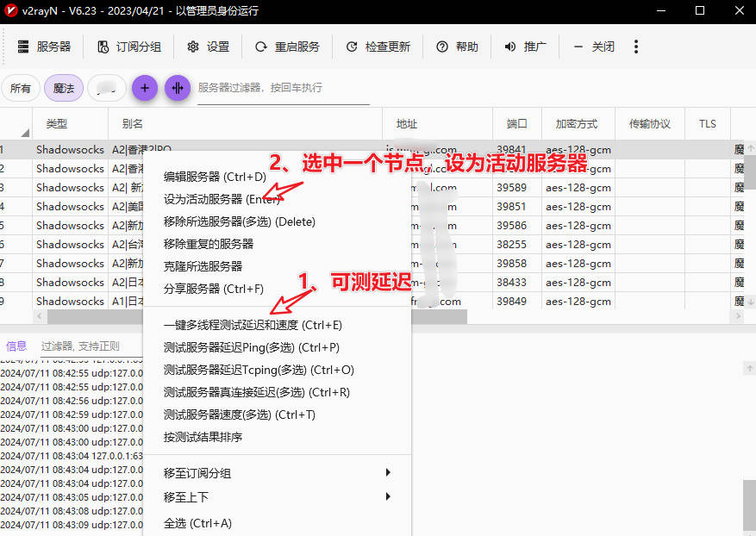The width and height of the screenshot is (756, 536).
Task: Click the 关闭 toolbar button
Action: point(594,47)
